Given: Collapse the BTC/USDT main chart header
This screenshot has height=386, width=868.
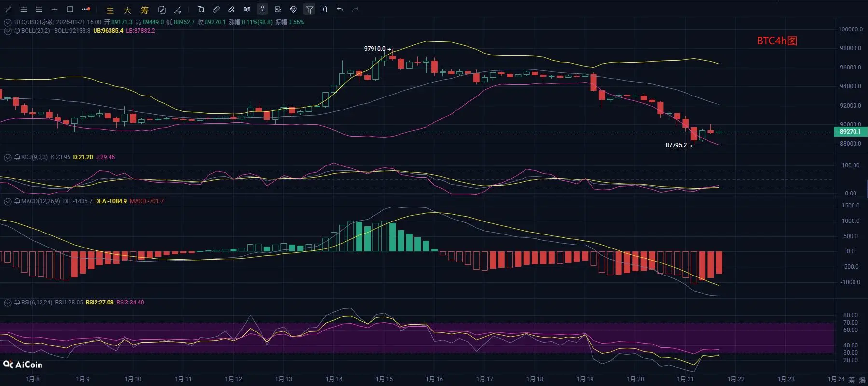Looking at the screenshot, I should (8, 22).
